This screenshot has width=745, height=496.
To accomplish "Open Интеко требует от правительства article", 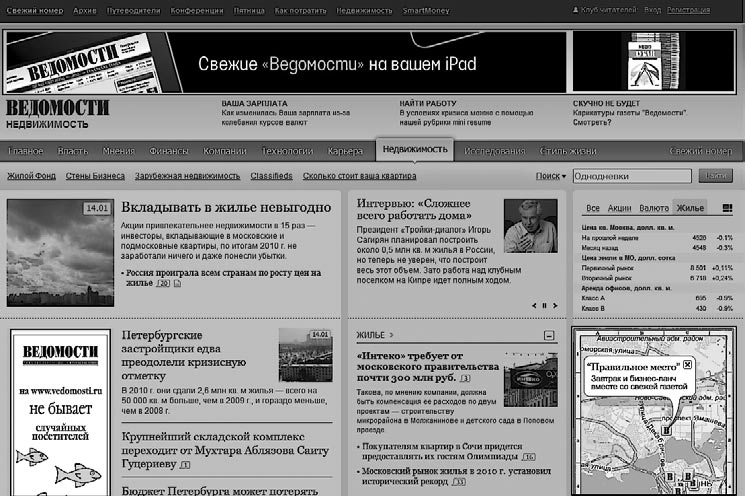I will [x=428, y=367].
